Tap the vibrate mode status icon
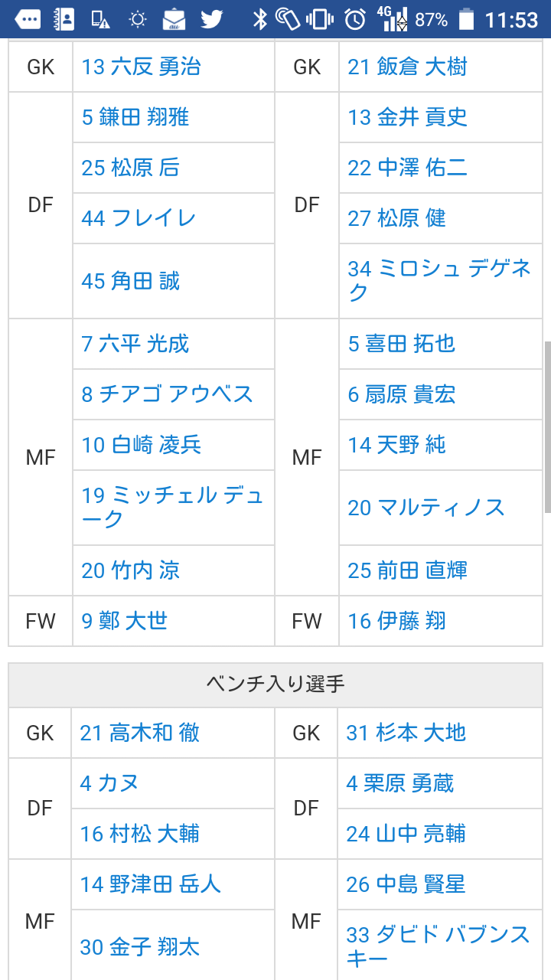Screen dimensions: 551x980 pos(320,19)
